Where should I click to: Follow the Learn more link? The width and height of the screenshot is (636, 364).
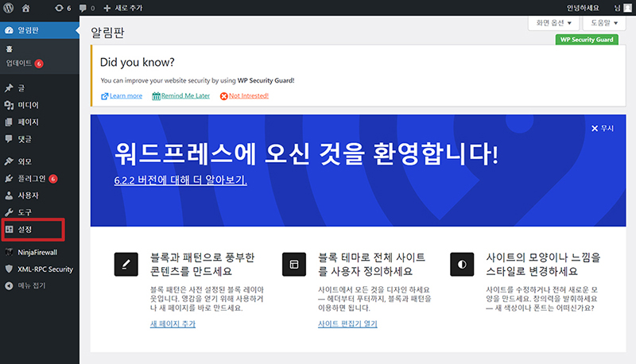[126, 96]
